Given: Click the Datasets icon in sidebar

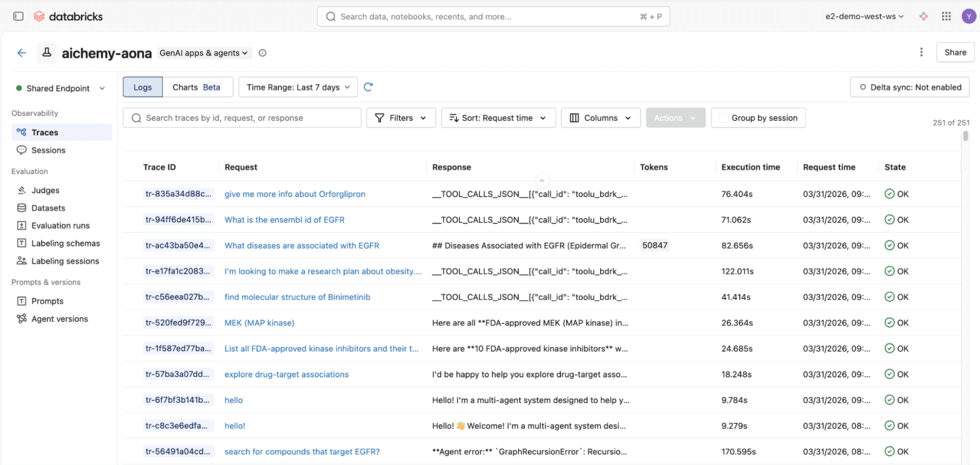Looking at the screenshot, I should 22,208.
